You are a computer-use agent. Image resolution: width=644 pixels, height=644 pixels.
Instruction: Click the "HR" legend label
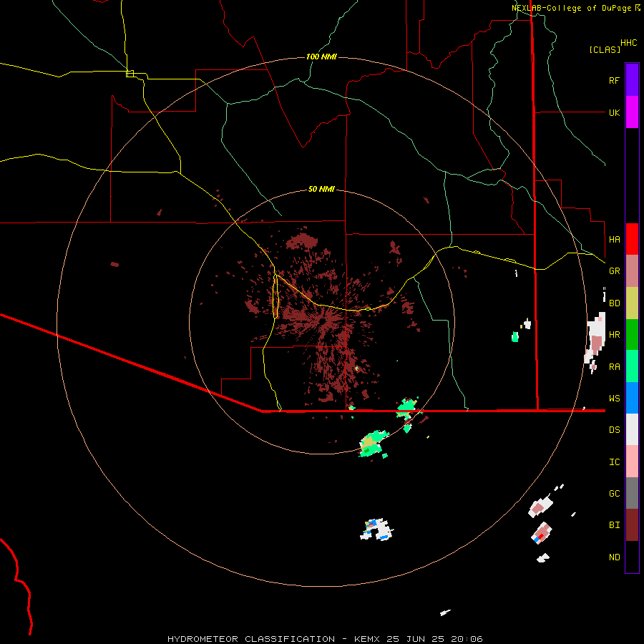click(x=614, y=335)
